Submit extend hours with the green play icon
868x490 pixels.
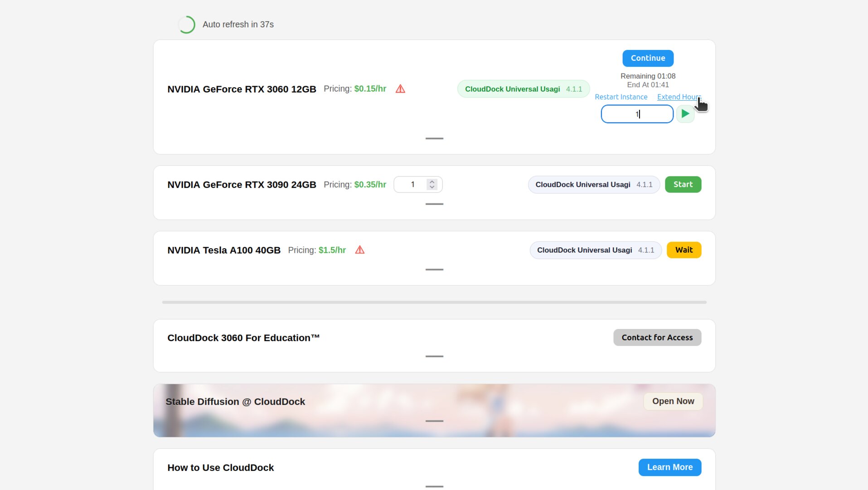[685, 114]
